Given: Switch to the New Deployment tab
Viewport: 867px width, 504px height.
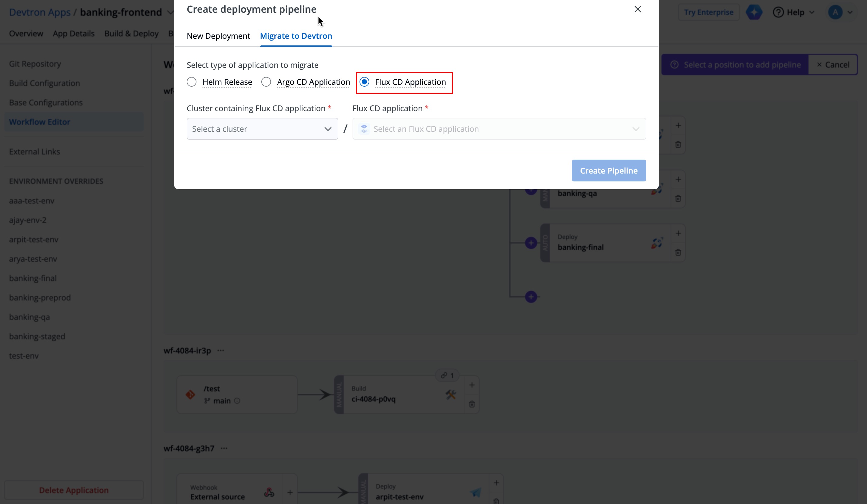Looking at the screenshot, I should (218, 36).
